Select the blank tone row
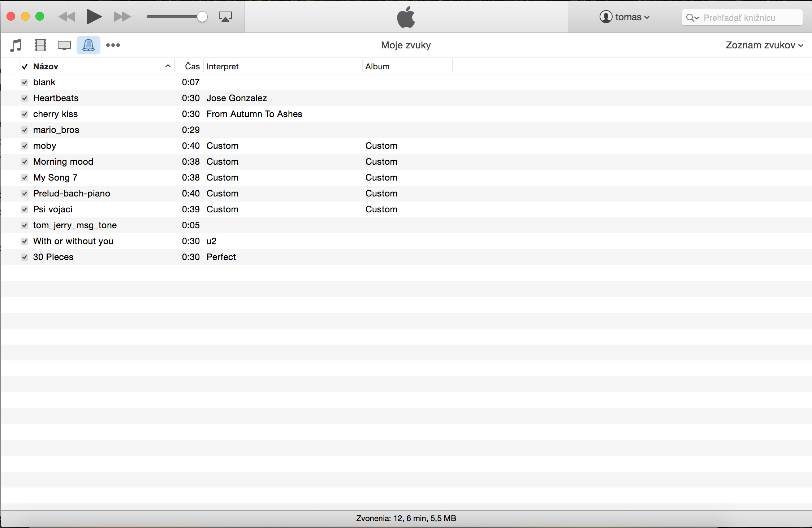 click(x=406, y=82)
